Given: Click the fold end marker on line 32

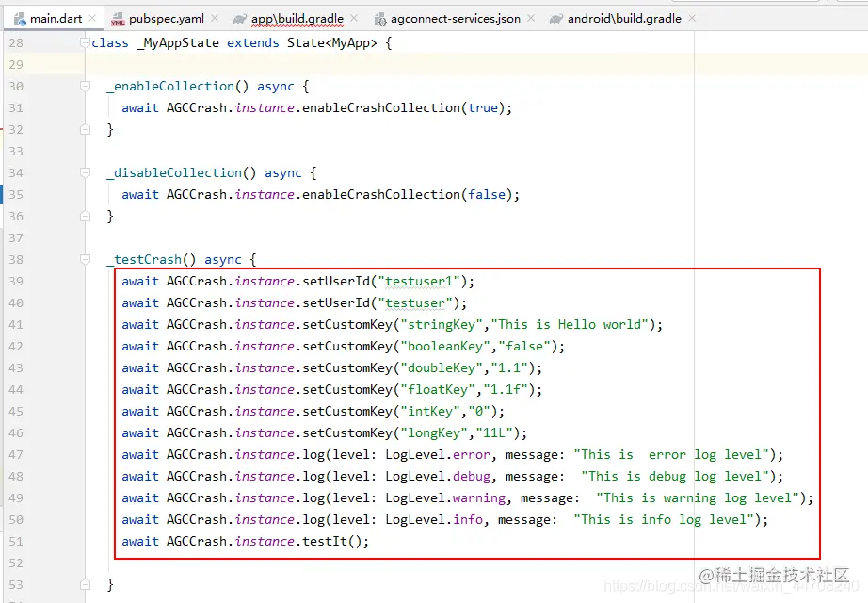Looking at the screenshot, I should 86,129.
